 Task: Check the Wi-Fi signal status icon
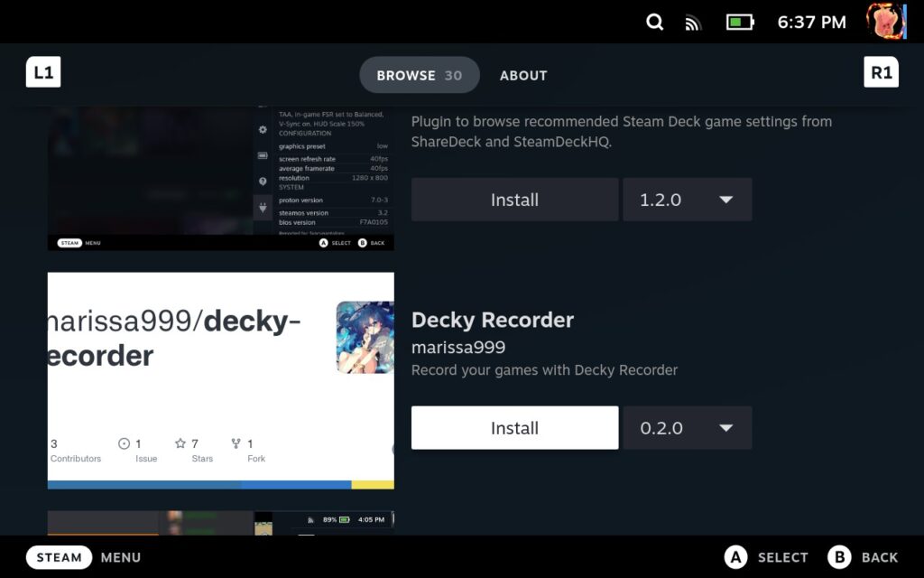pyautogui.click(x=693, y=23)
